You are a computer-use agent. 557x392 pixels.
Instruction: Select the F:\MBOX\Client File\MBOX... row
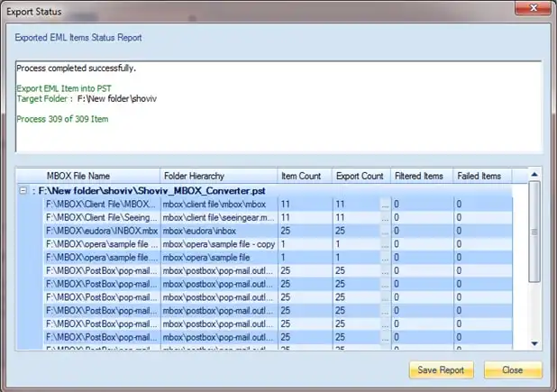click(x=278, y=205)
